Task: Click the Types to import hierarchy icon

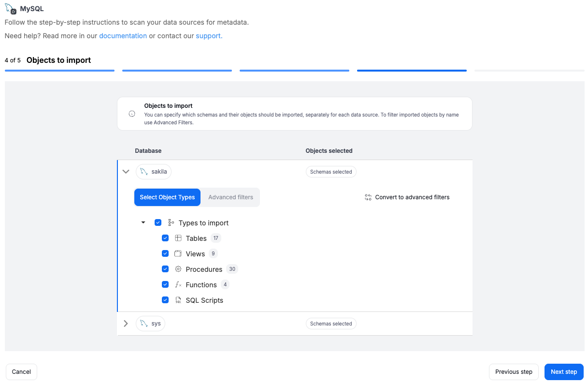Action: (x=171, y=223)
